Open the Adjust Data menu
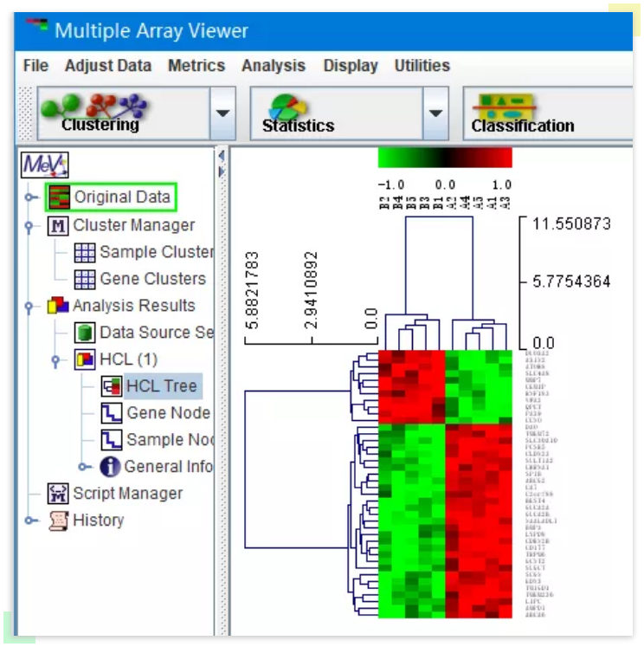Image resolution: width=644 pixels, height=647 pixels. pos(107,66)
